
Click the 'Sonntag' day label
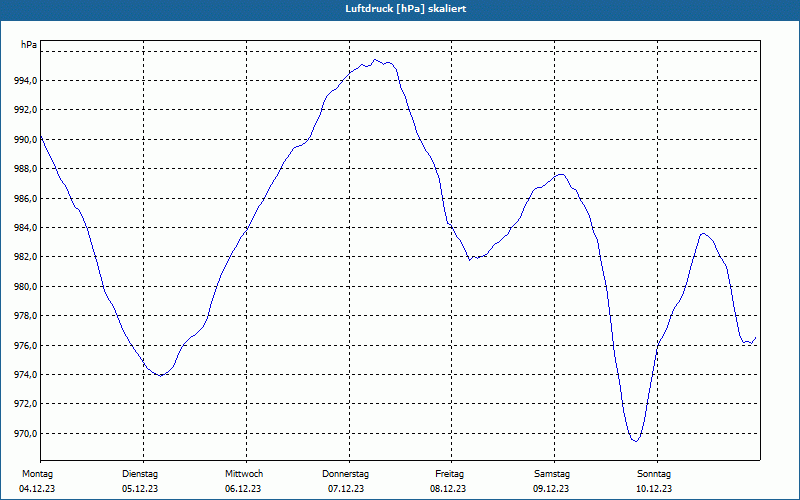click(x=654, y=474)
